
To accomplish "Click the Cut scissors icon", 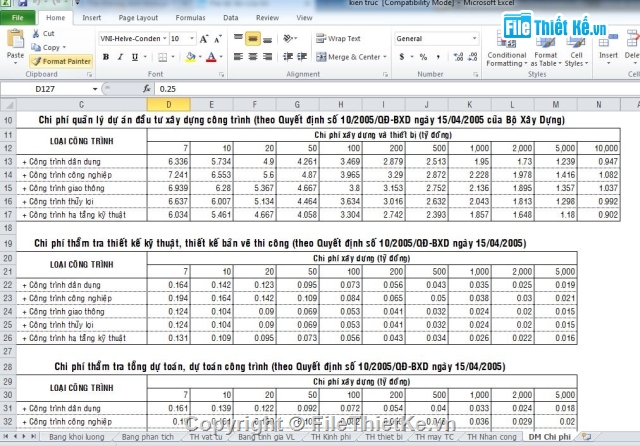I will [36, 33].
